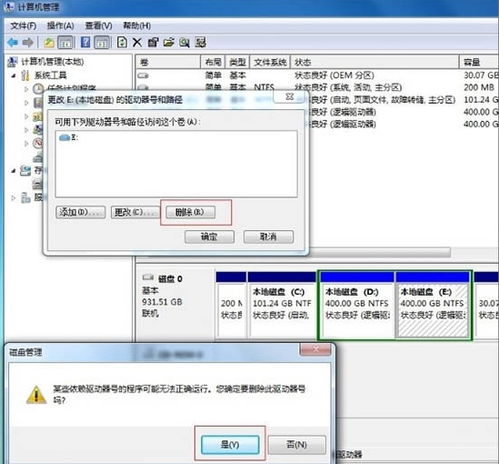Open the 文件(F) menu
This screenshot has width=499, height=464.
(x=23, y=26)
